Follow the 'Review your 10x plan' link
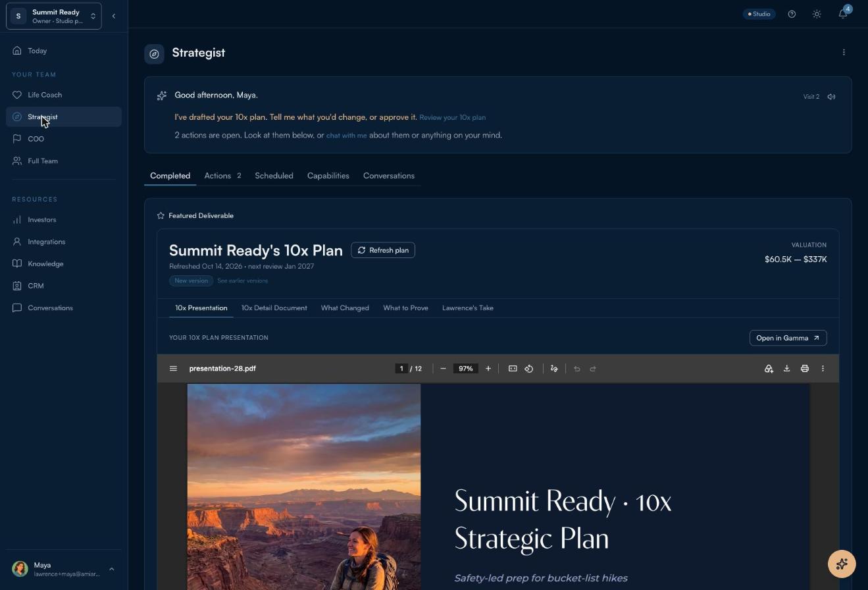 point(452,117)
